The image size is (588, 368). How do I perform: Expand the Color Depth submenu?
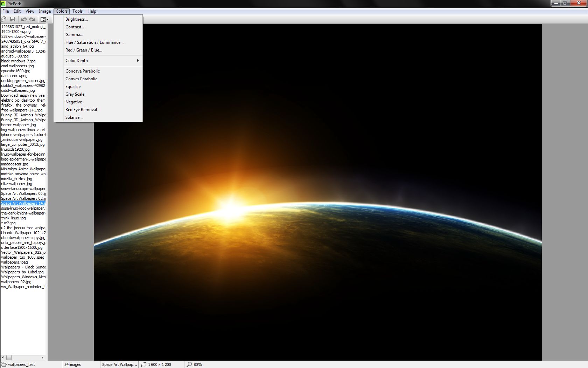[98, 61]
